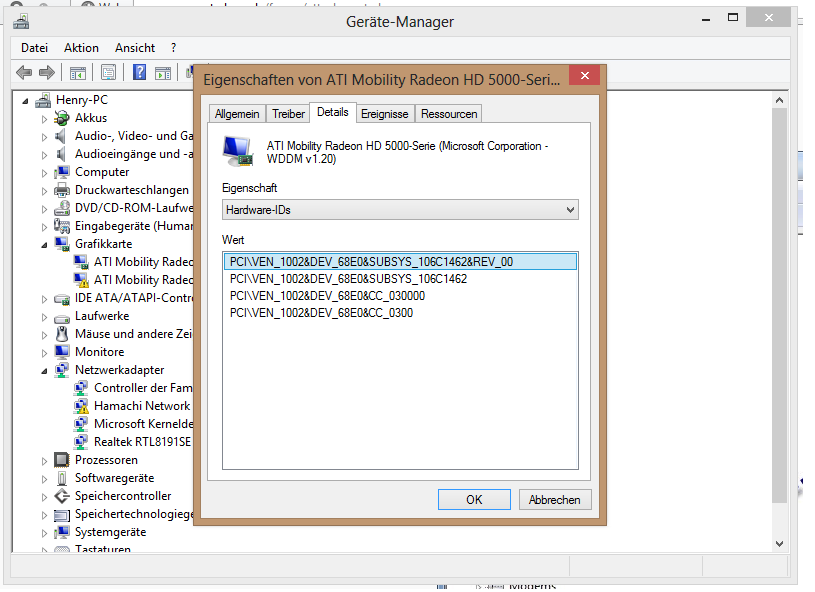This screenshot has width=815, height=592.
Task: Switch to the Treiber tab
Action: [288, 114]
